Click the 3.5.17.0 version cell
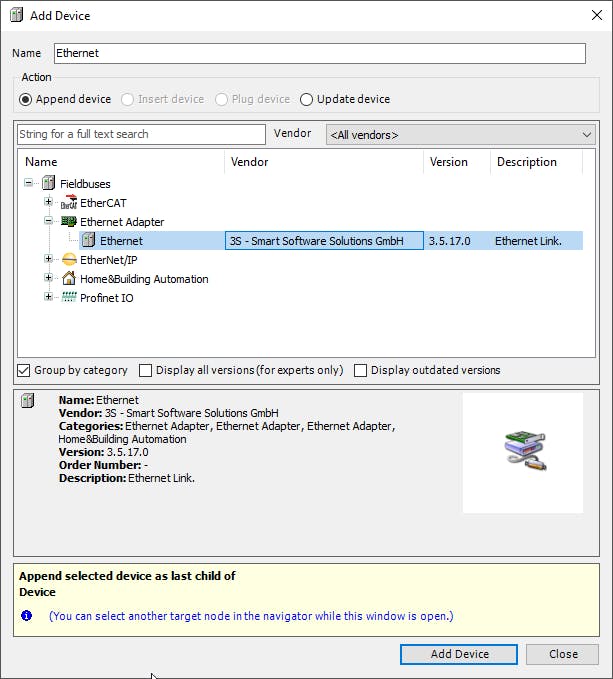Image resolution: width=613 pixels, height=679 pixels. pyautogui.click(x=449, y=241)
